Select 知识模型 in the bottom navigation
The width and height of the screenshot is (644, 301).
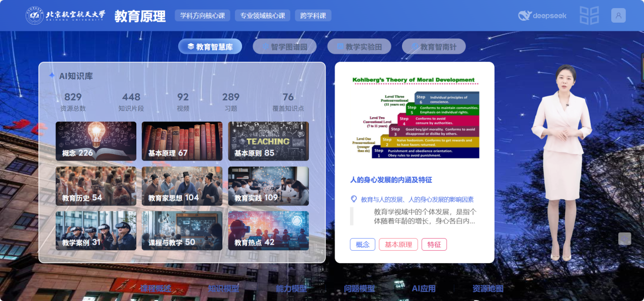[223, 289]
